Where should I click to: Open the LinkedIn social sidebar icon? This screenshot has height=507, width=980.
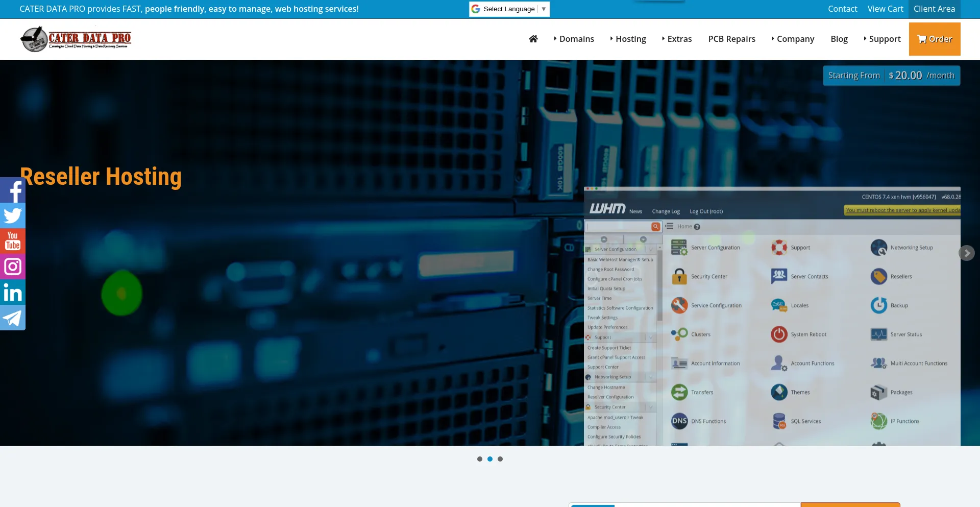pyautogui.click(x=13, y=292)
